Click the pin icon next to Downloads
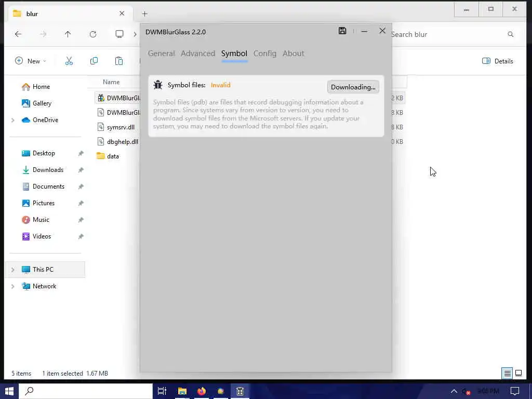 coord(81,170)
